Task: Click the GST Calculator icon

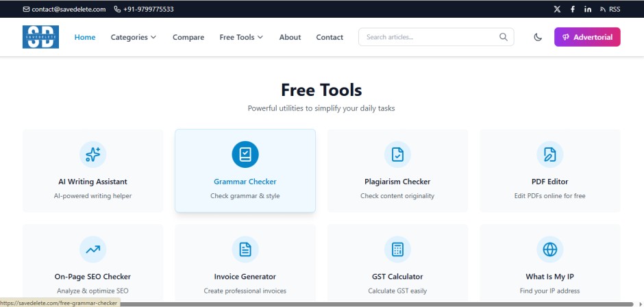Action: coord(397,249)
